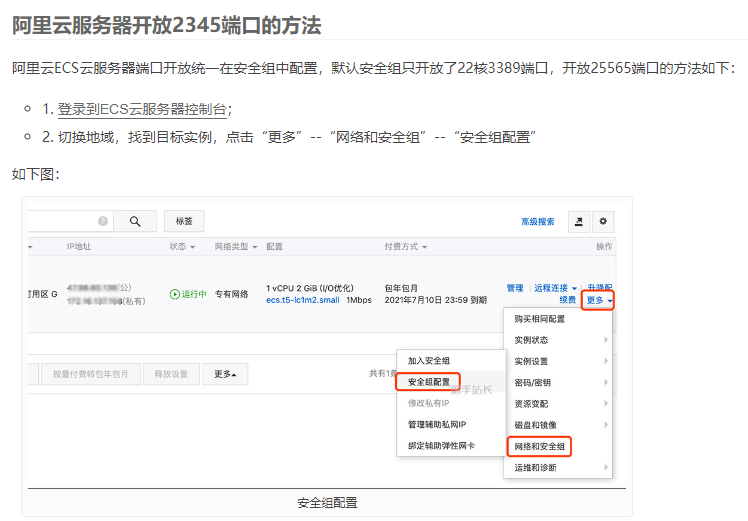This screenshot has width=748, height=521.
Task: Click the 续费 link
Action: [568, 300]
